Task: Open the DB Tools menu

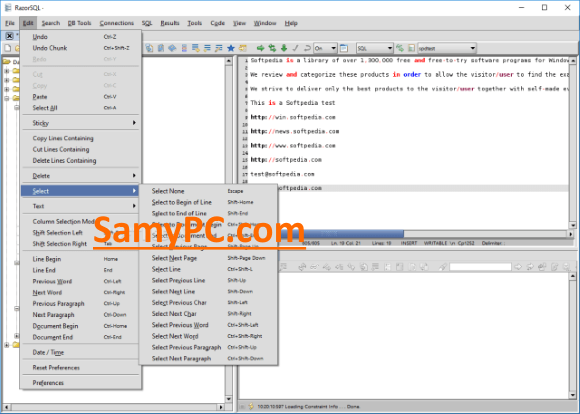Action: point(79,23)
